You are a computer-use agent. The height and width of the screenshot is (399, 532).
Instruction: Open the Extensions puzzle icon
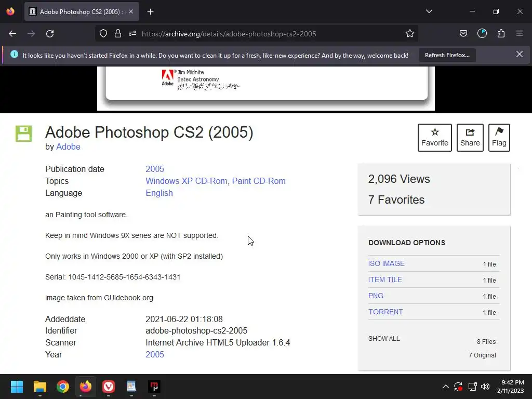(501, 34)
